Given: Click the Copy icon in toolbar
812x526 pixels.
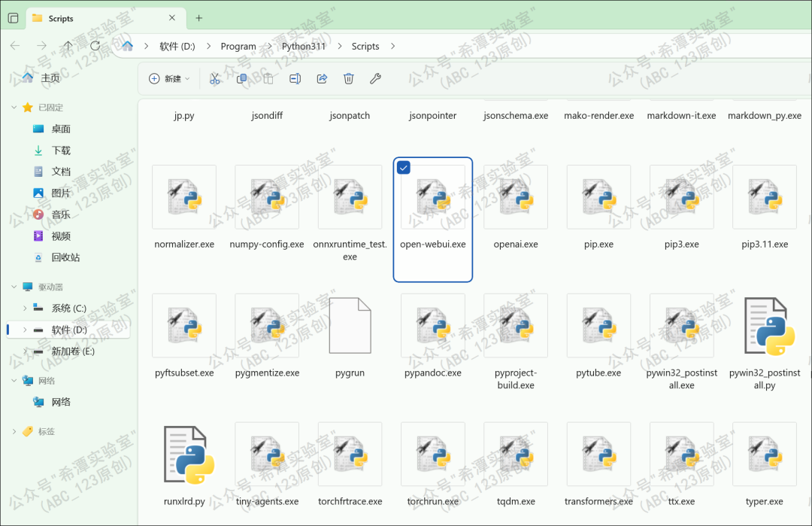Looking at the screenshot, I should click(x=241, y=79).
